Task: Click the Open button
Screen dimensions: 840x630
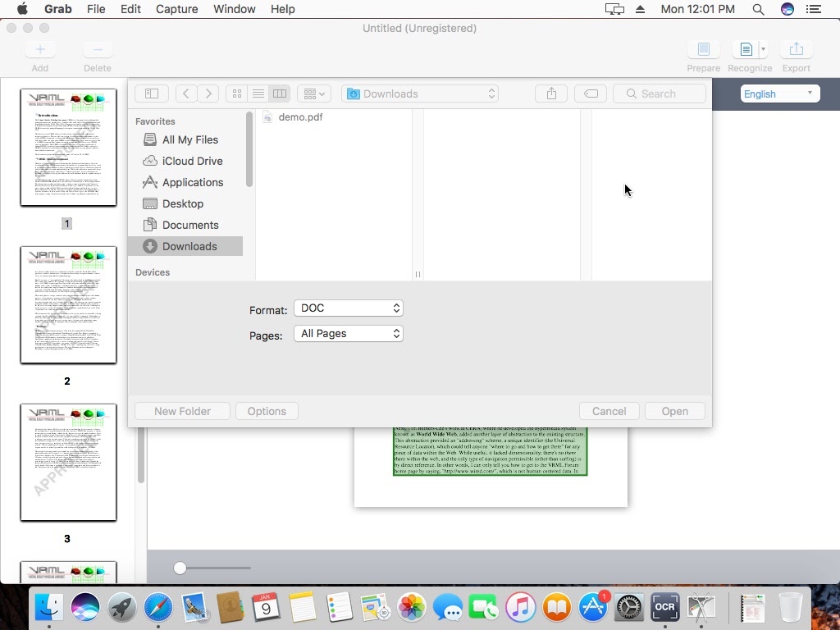Action: 675,412
